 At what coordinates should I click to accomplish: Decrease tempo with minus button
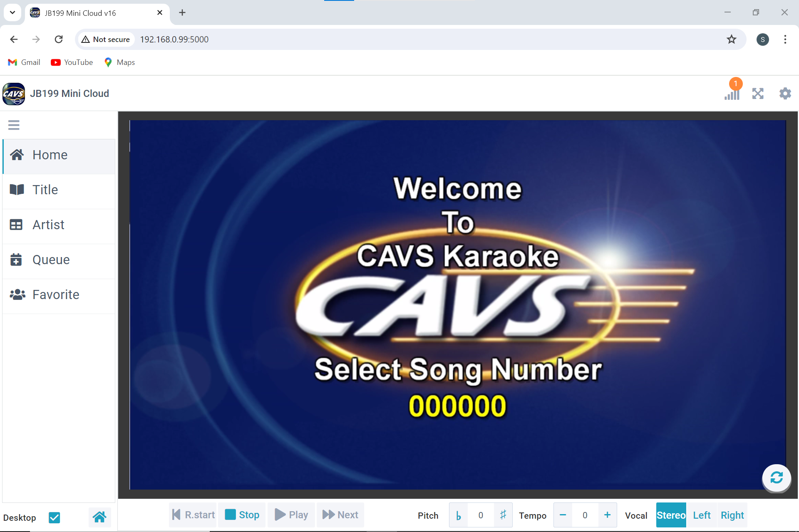coord(563,515)
